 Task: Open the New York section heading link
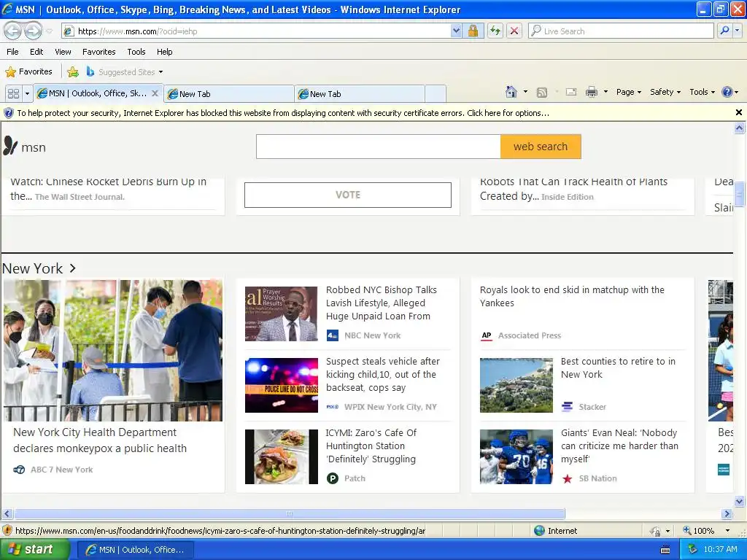pos(39,268)
